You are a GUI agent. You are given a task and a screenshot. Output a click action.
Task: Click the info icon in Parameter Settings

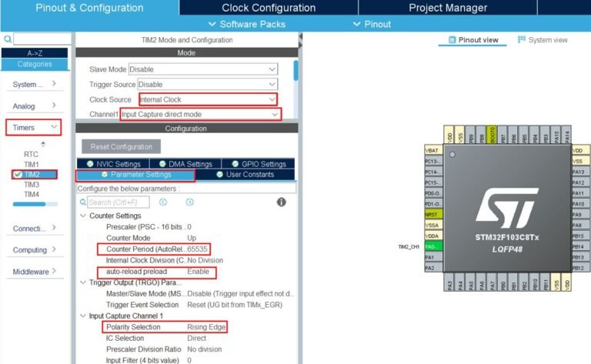pyautogui.click(x=282, y=202)
